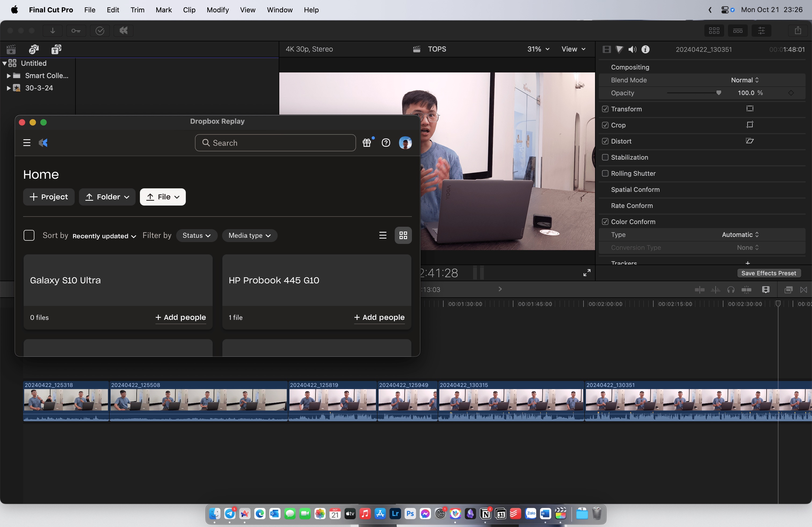Click Save Effects Preset button

pos(768,273)
